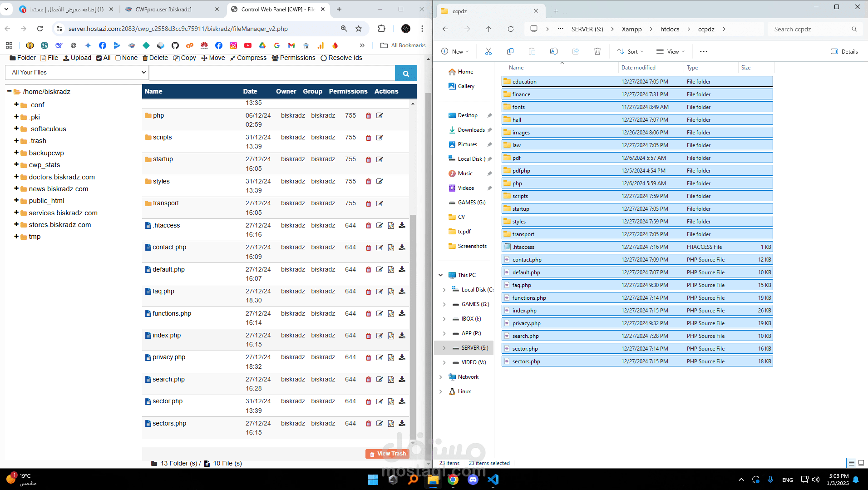Image resolution: width=868 pixels, height=490 pixels.
Task: Click the Search ccpdz input field
Action: click(810, 29)
